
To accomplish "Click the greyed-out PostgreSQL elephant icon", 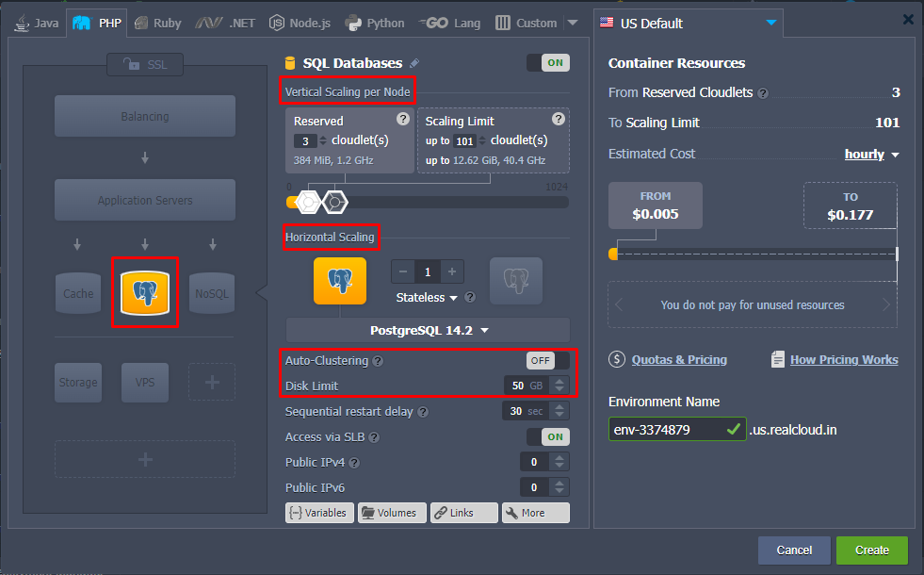I will [x=515, y=281].
